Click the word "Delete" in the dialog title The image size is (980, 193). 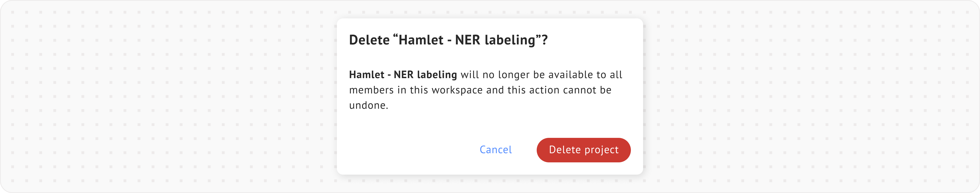pos(369,40)
